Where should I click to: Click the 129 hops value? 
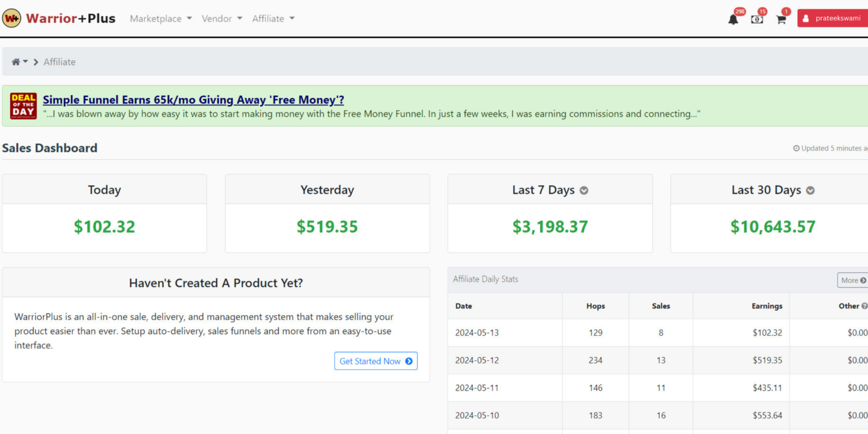click(596, 333)
